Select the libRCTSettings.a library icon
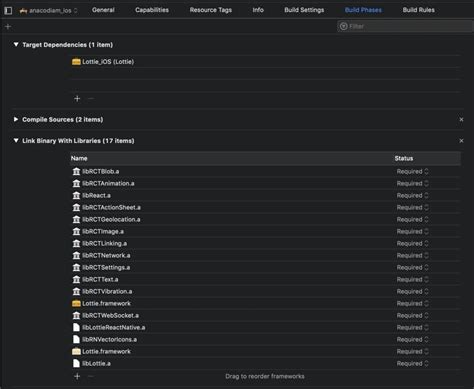Screen dimensions: 474x389 coord(76,267)
